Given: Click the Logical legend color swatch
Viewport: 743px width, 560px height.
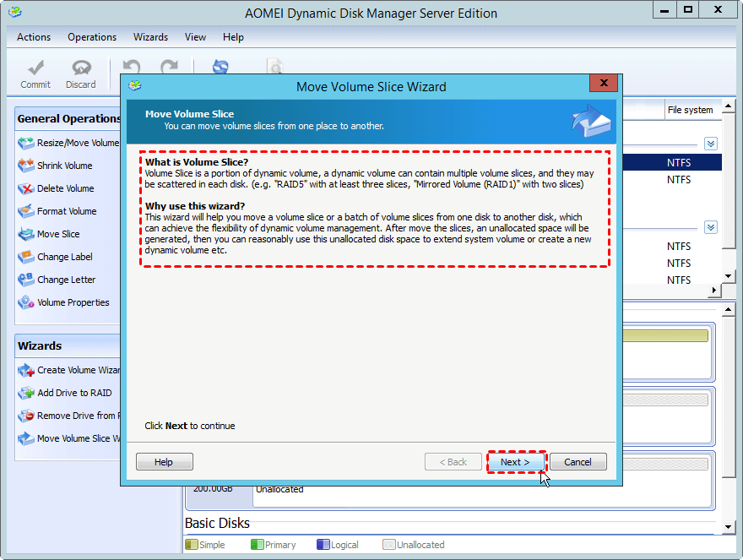Looking at the screenshot, I should pyautogui.click(x=323, y=544).
